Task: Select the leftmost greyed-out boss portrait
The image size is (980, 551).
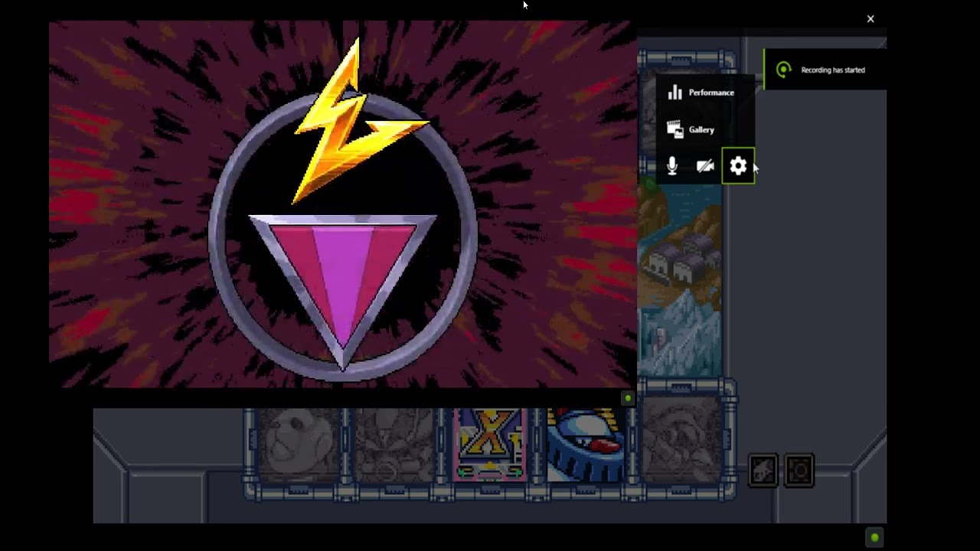Action: click(298, 445)
